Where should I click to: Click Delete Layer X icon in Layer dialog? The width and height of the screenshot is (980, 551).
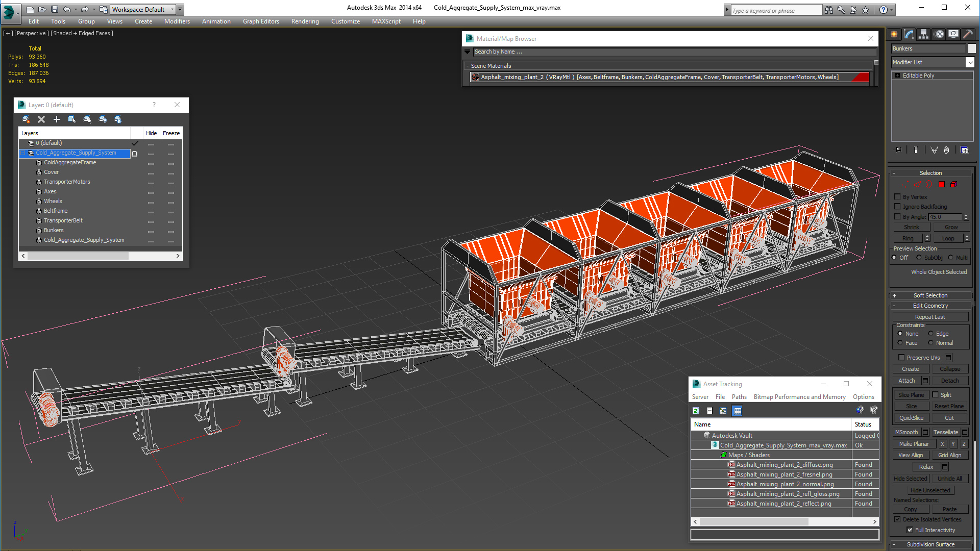pos(41,119)
